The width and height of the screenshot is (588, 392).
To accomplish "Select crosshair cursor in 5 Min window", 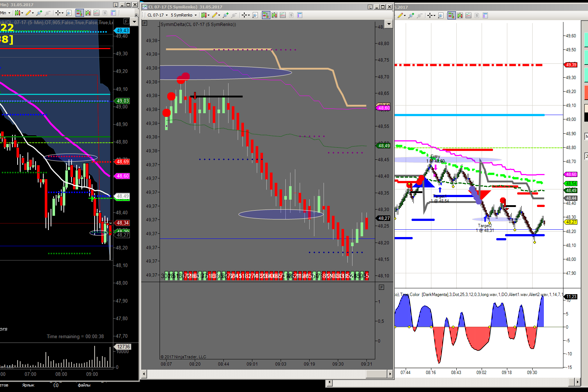I will (58, 13).
